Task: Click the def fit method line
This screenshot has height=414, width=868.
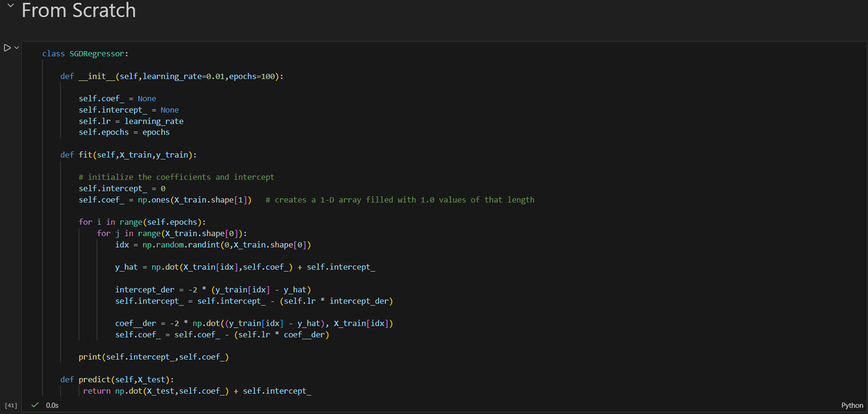Action: pos(129,155)
